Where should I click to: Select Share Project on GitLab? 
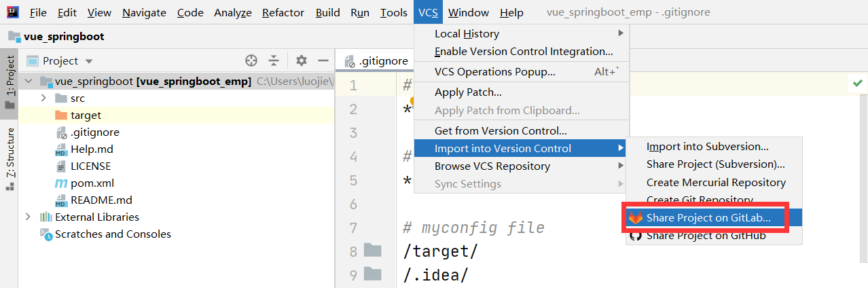708,218
